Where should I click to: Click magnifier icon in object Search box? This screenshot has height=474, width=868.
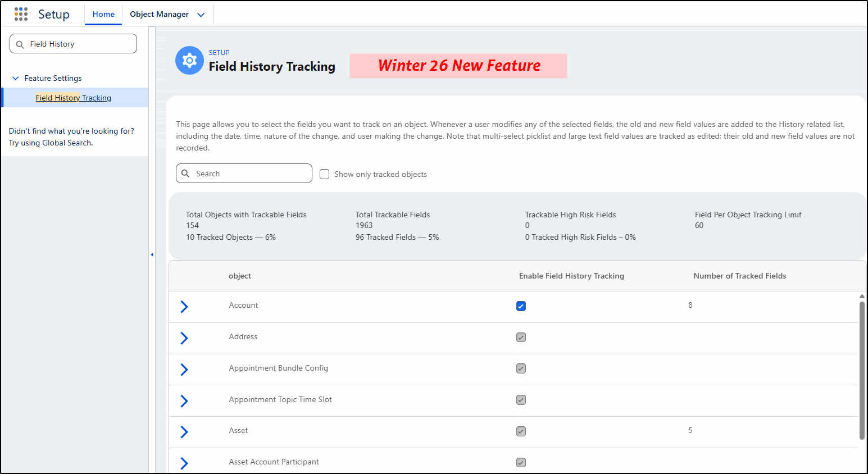185,174
